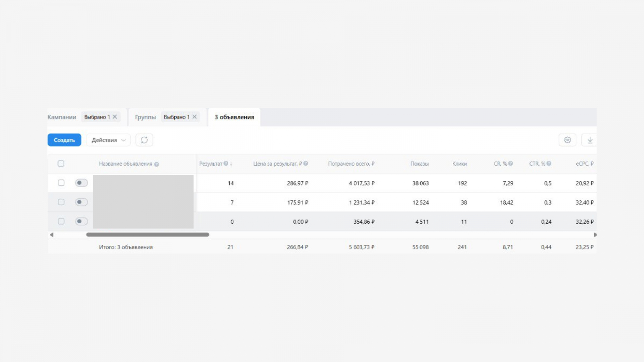
Task: Show help icon for CR, % column
Action: (x=510, y=163)
